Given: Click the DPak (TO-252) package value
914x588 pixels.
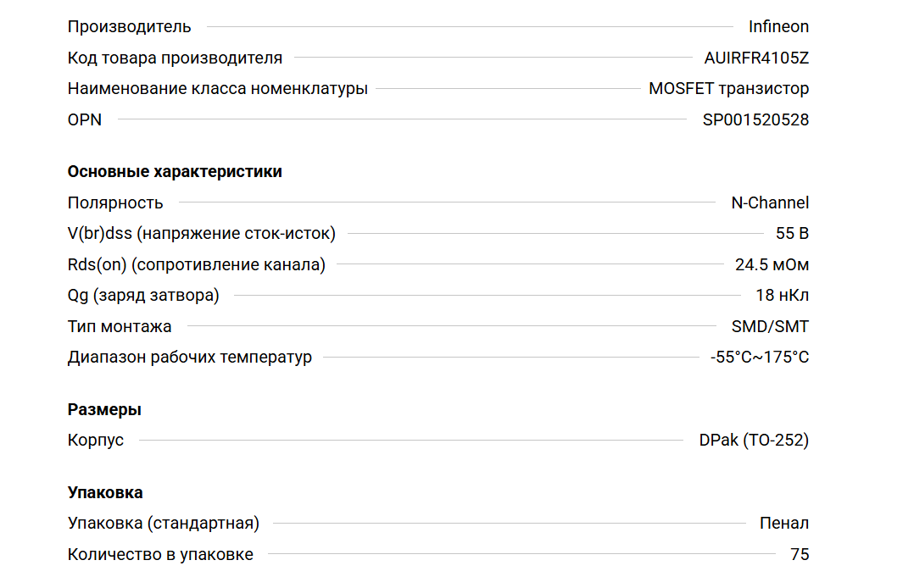Looking at the screenshot, I should coord(754,440).
